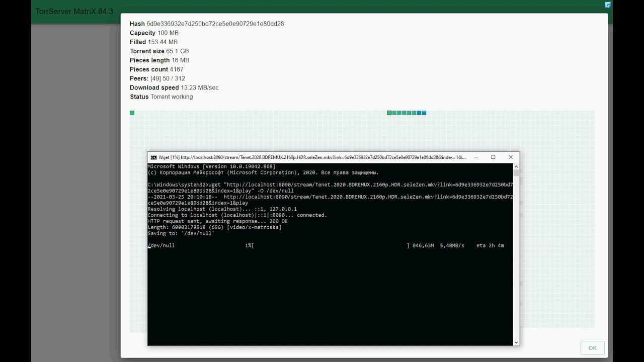Minimize the Wget console window
Screen dimensions: 644x362
point(475,157)
